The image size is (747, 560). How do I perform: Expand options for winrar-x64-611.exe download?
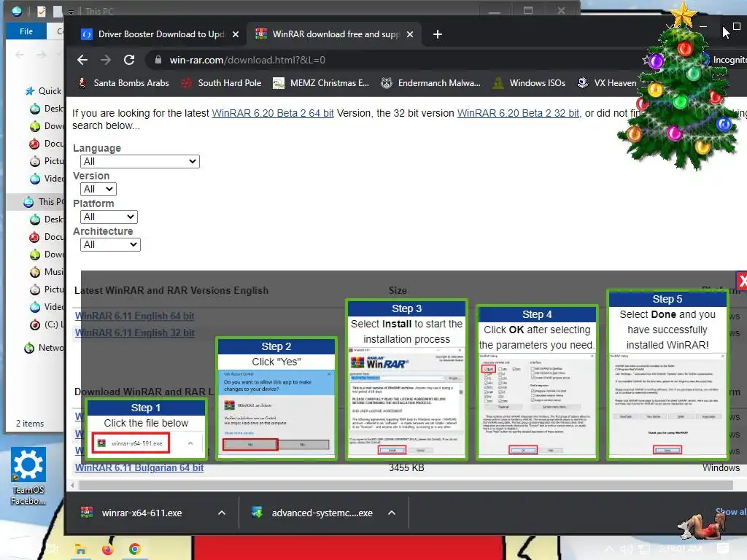point(222,513)
